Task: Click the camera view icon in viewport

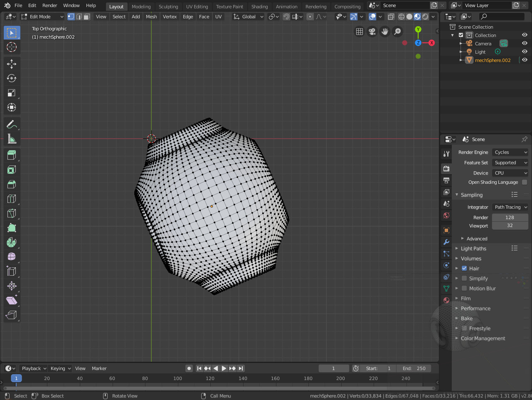Action: click(x=372, y=32)
